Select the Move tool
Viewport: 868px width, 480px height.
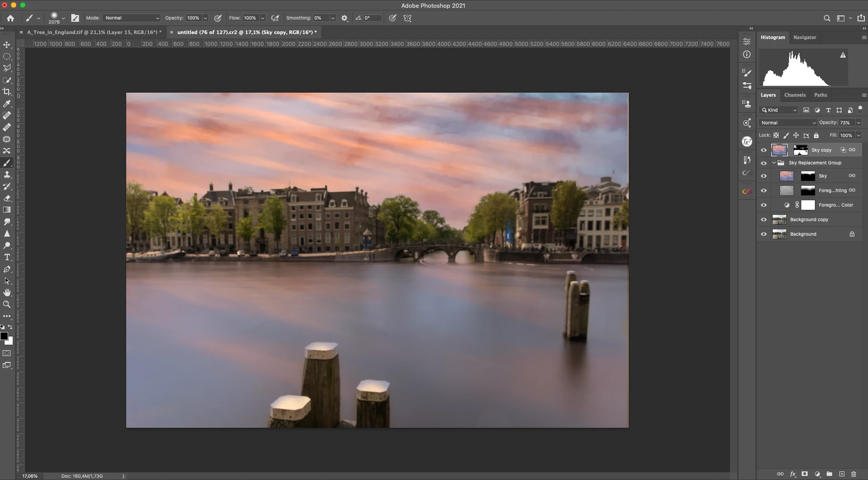pos(7,45)
